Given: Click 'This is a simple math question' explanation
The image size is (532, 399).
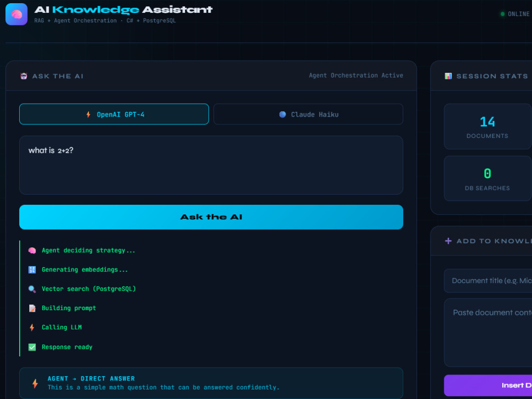Looking at the screenshot, I should (163, 387).
